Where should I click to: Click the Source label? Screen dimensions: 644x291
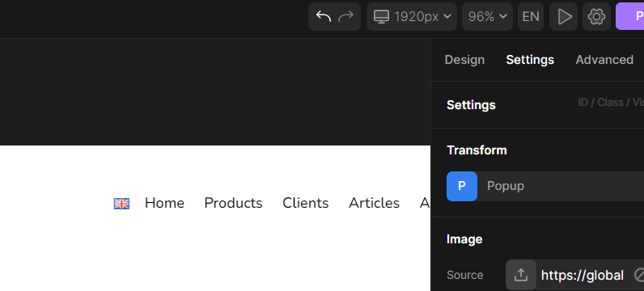464,275
